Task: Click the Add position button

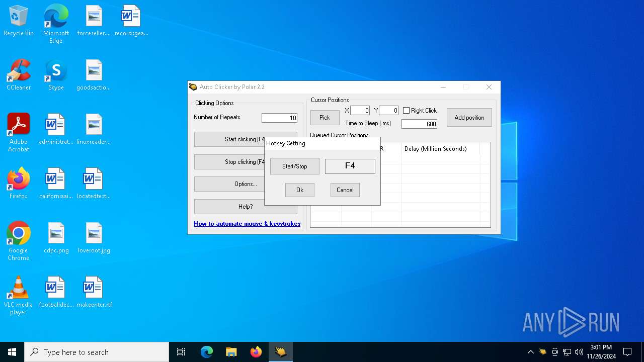Action: (469, 118)
